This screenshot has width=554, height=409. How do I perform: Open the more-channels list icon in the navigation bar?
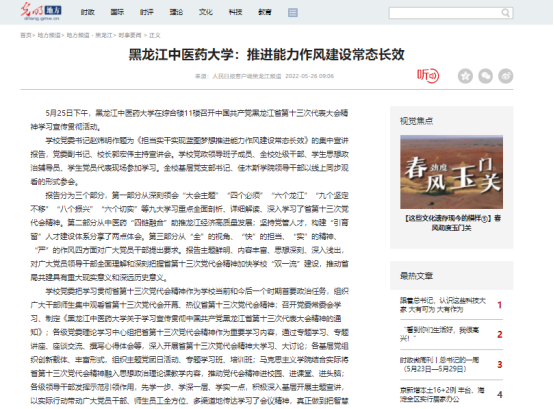pos(293,13)
